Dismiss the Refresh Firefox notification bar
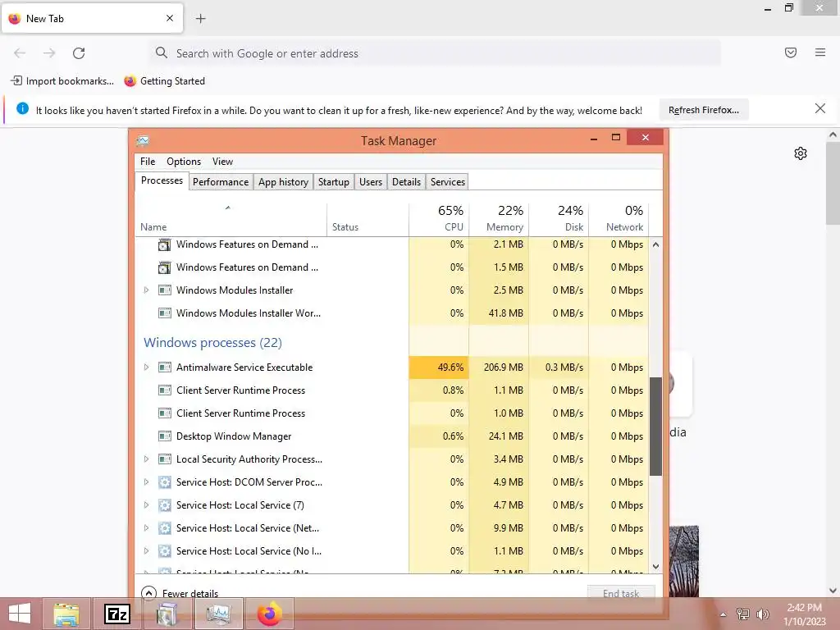 click(820, 109)
